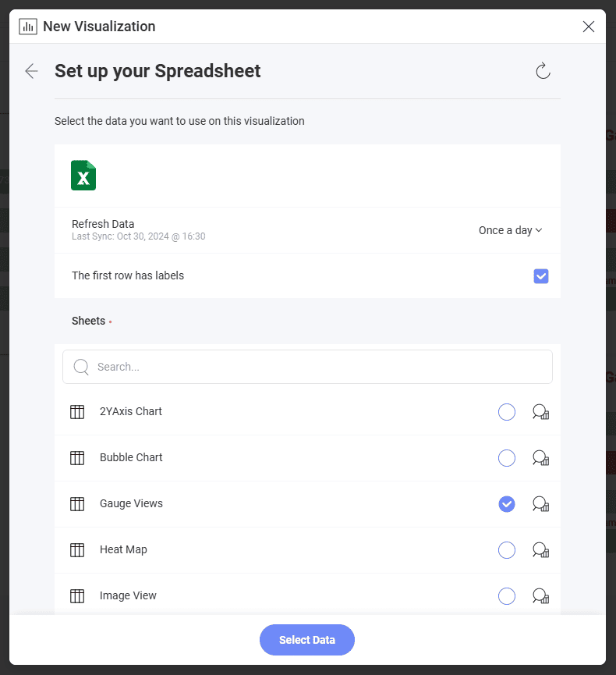Click the Sheets section header
This screenshot has height=675, width=616.
tap(89, 322)
